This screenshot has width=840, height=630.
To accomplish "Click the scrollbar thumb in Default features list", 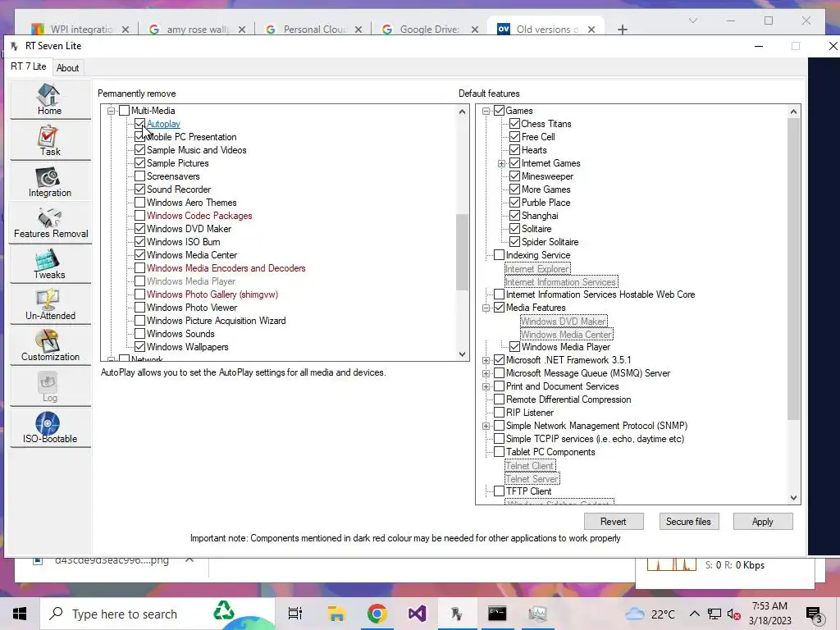I will tap(793, 269).
